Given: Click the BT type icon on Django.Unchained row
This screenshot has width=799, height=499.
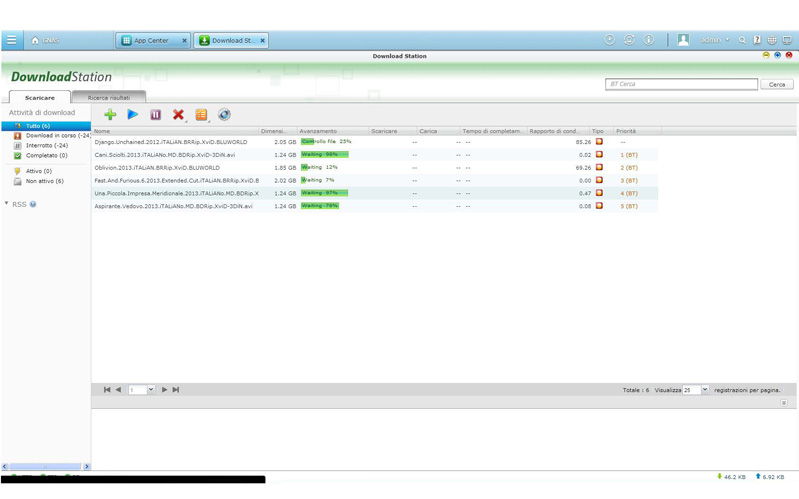Looking at the screenshot, I should pos(599,142).
